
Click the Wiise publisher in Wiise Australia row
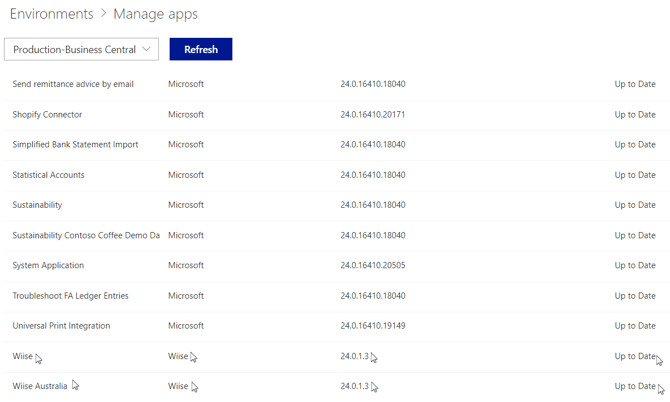coord(177,386)
